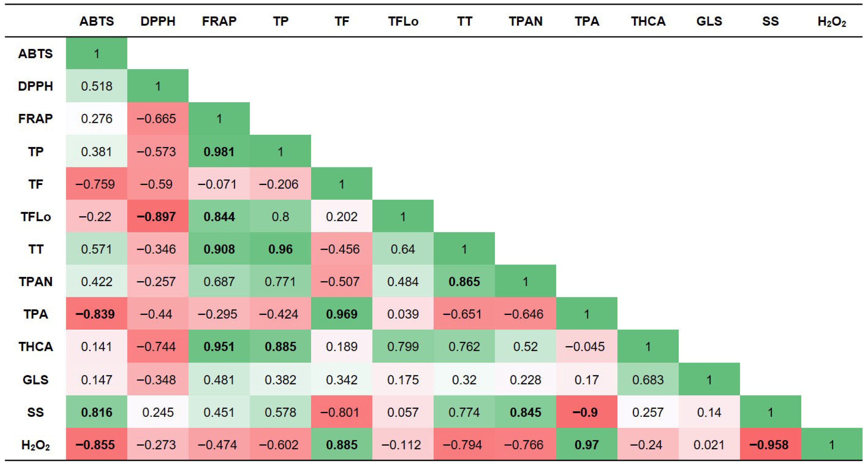Click the cell with value 0.969
This screenshot has width=868, height=466.
[342, 314]
